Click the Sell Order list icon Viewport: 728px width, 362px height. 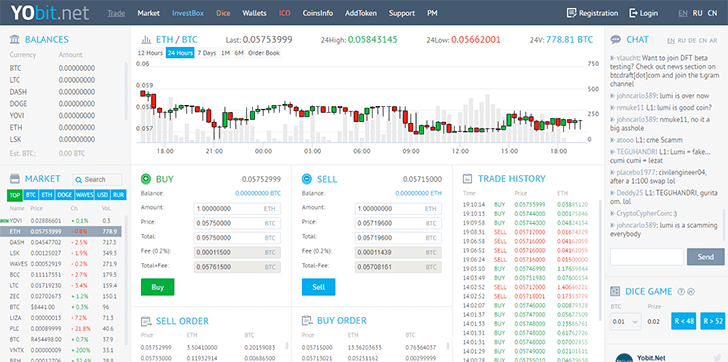click(146, 321)
